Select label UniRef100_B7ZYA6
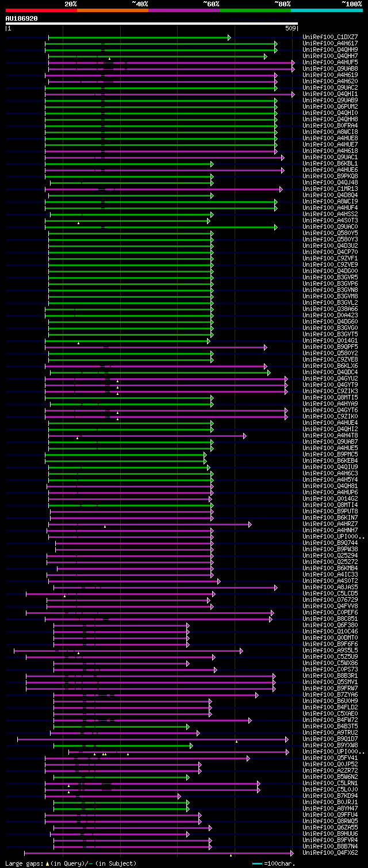The width and height of the screenshot is (368, 868). 330,695
